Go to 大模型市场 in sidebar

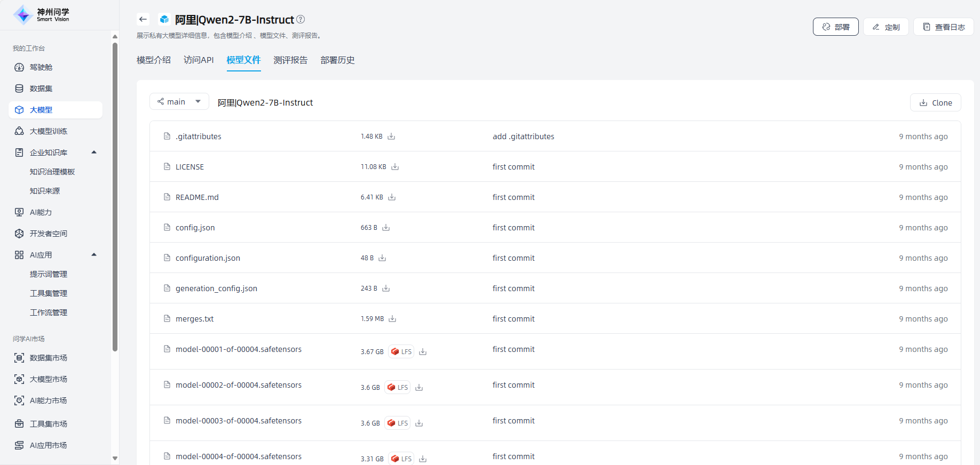48,379
